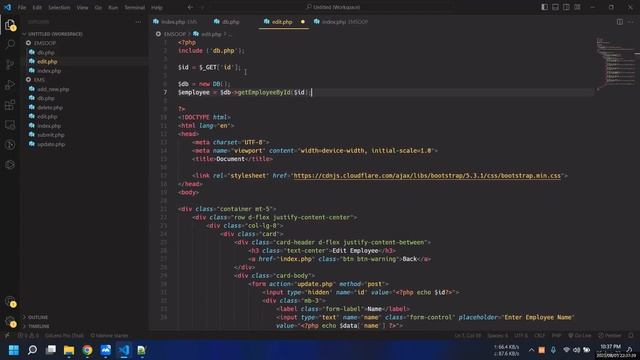
Task: Open the File menu
Action: pos(22,7)
